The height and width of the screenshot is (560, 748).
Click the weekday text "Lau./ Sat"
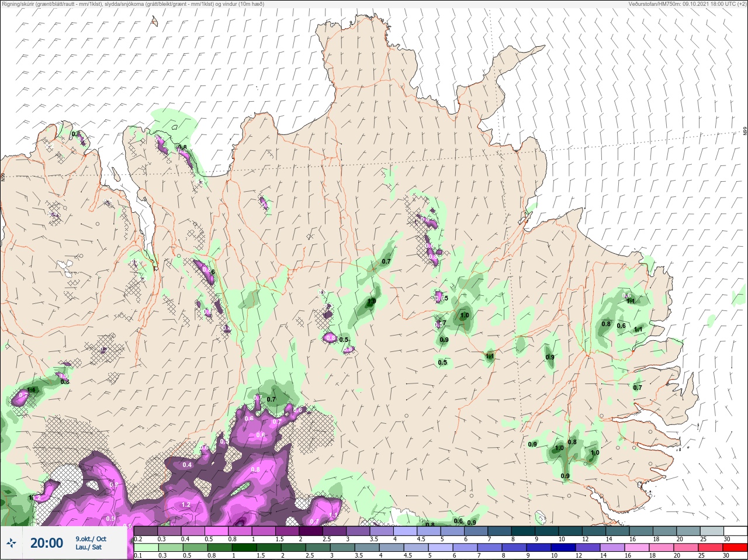click(88, 548)
